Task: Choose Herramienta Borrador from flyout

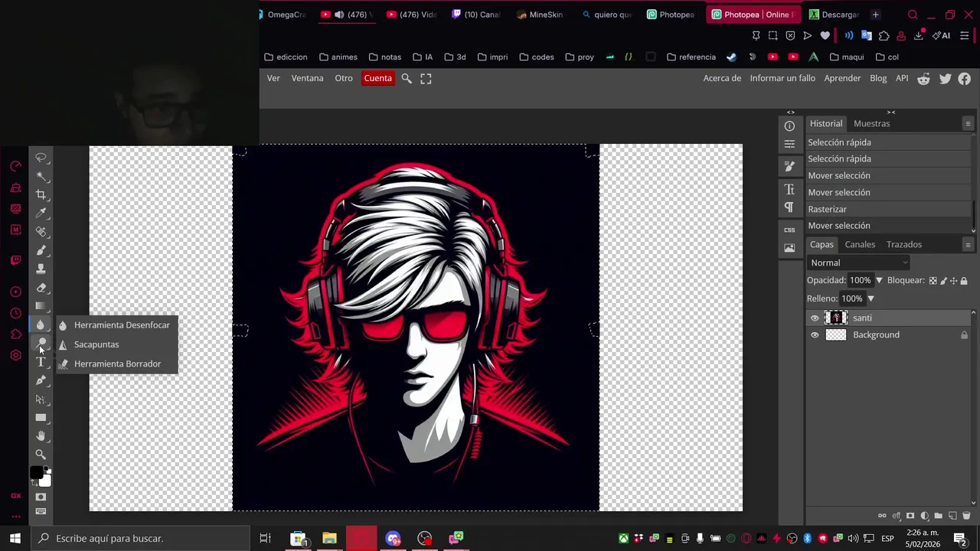Action: (116, 364)
